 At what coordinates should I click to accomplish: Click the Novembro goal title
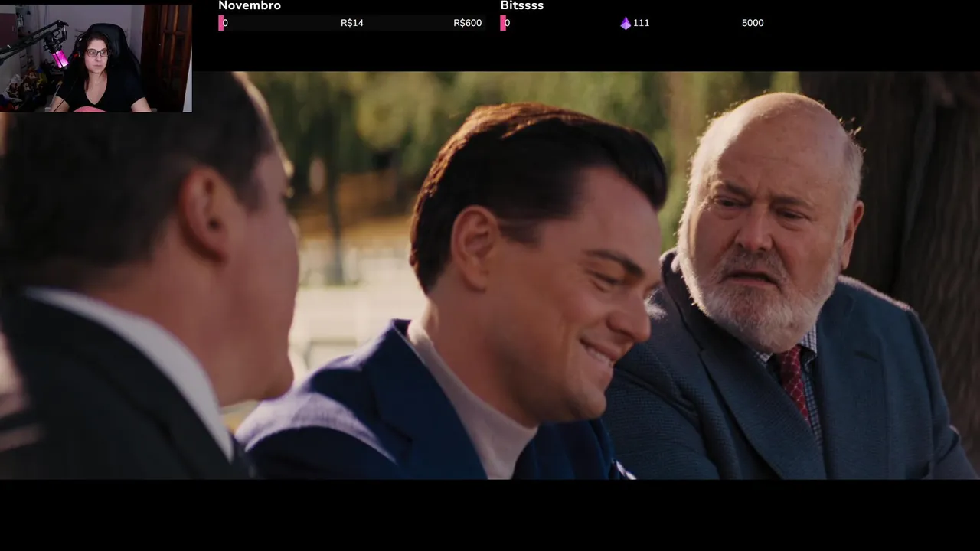point(250,6)
